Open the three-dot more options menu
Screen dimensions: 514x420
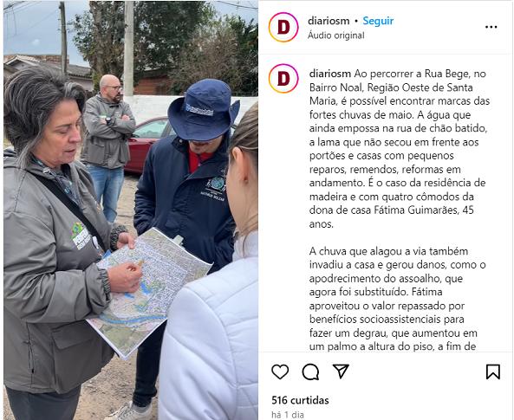(491, 27)
